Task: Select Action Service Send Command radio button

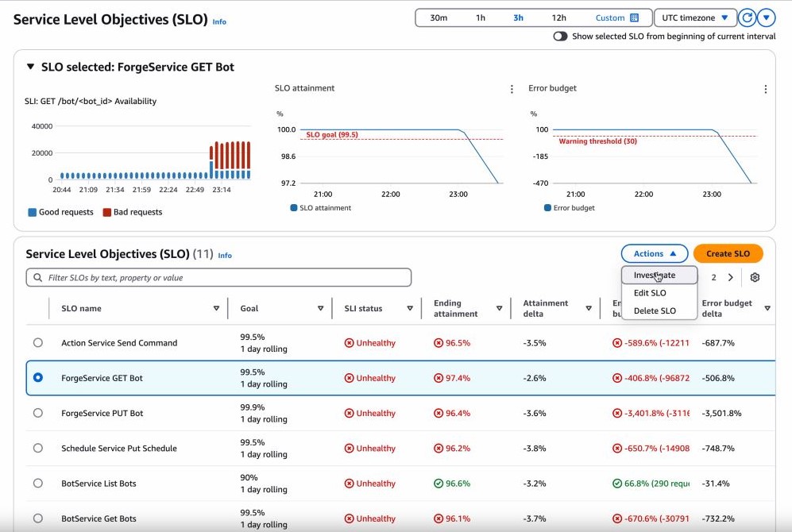Action: coord(37,343)
